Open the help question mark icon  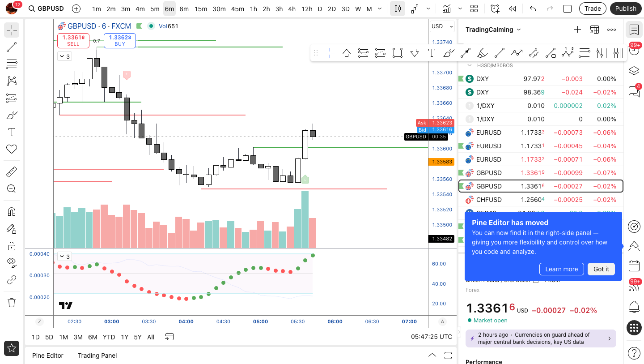(x=634, y=353)
